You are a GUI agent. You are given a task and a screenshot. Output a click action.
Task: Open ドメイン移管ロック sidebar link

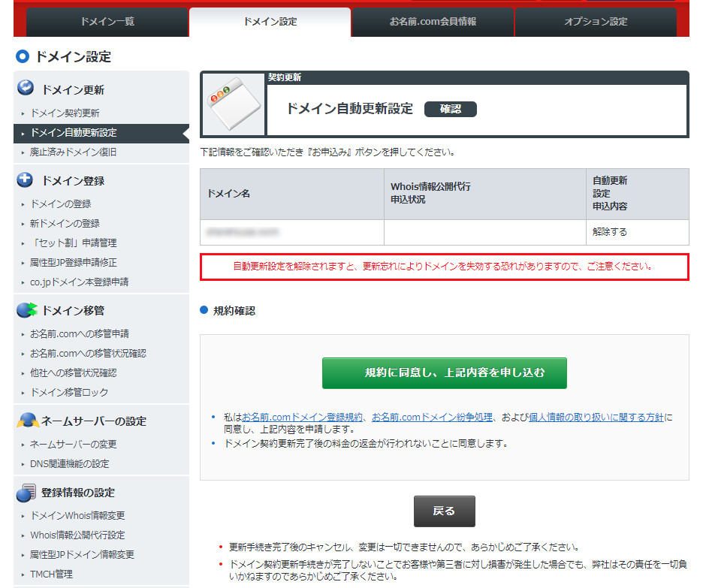(69, 393)
